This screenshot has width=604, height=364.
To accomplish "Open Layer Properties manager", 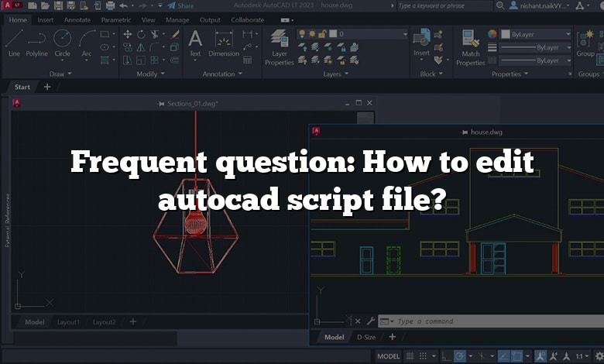I will pyautogui.click(x=280, y=47).
